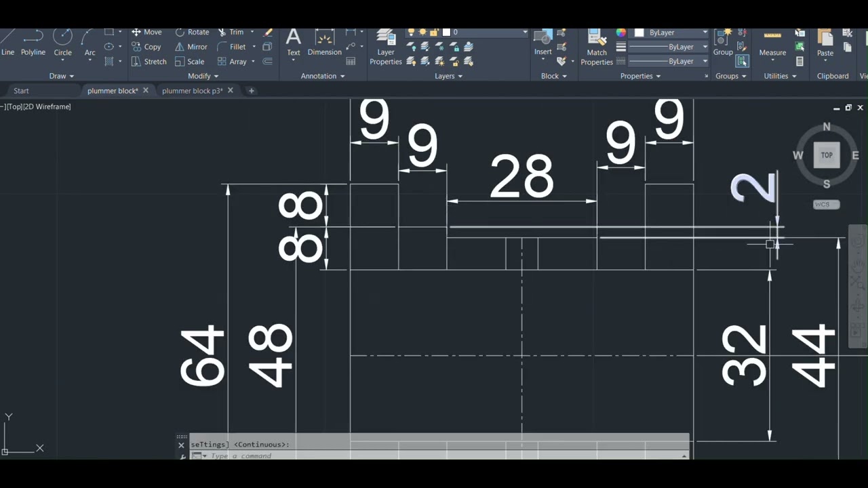868x488 pixels.
Task: Insert a Table from Annotation panel
Action: click(351, 62)
